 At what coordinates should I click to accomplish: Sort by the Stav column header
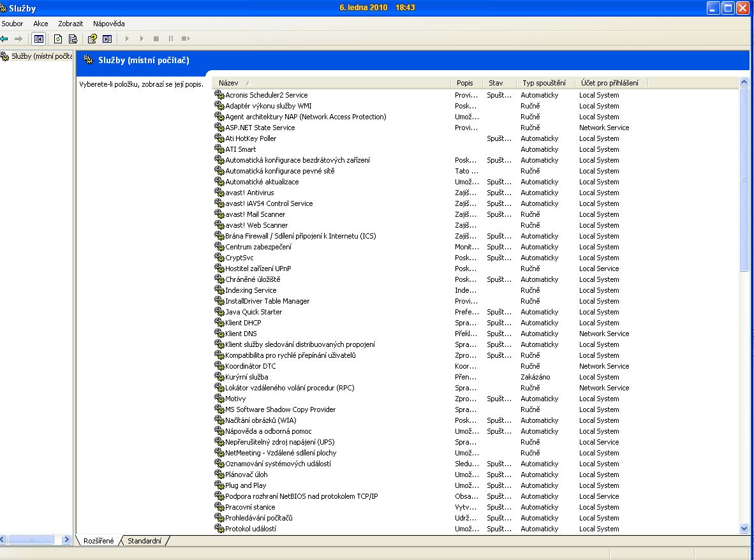click(496, 83)
